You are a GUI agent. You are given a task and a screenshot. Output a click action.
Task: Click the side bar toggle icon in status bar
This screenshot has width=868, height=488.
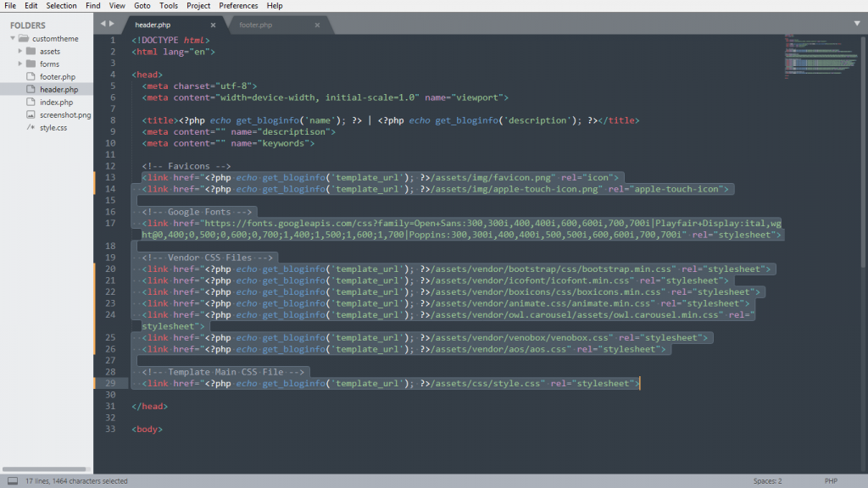[x=13, y=480]
